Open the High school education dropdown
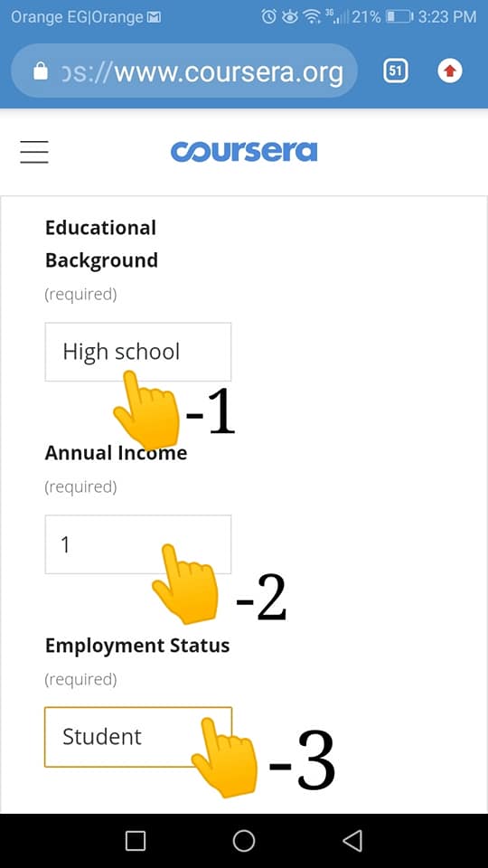Image resolution: width=488 pixels, height=868 pixels. [137, 352]
